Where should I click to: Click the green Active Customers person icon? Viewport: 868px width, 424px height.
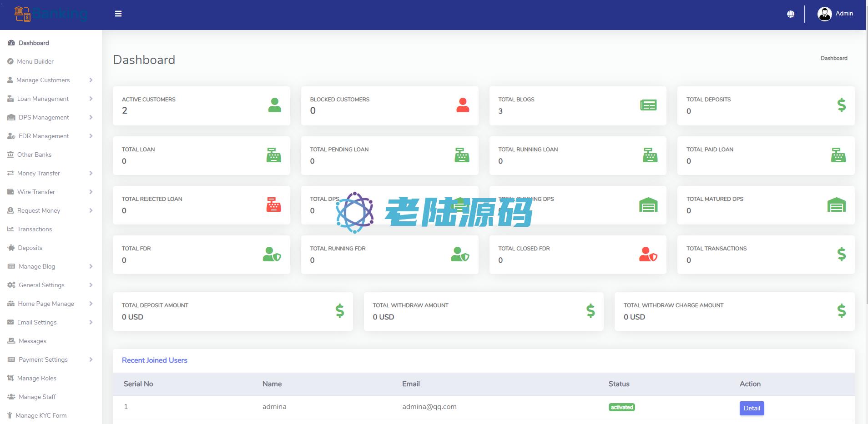pyautogui.click(x=274, y=105)
